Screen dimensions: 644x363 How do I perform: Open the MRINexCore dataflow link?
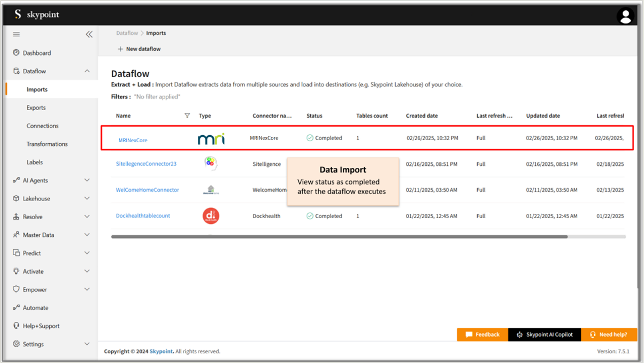point(133,140)
